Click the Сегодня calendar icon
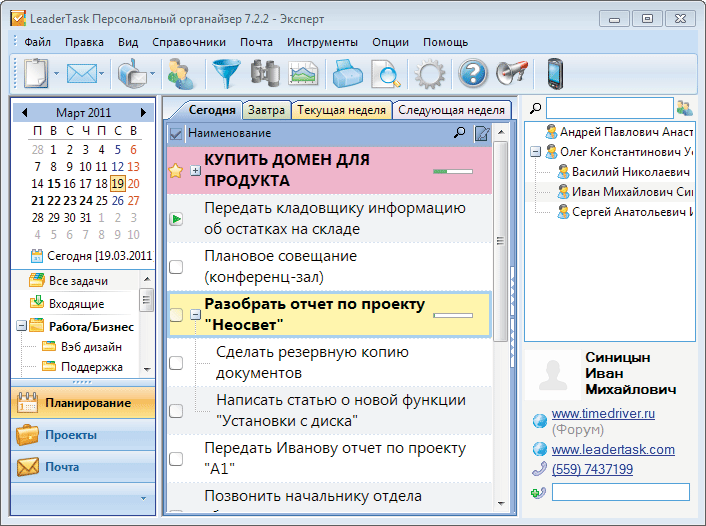 click(x=36, y=256)
